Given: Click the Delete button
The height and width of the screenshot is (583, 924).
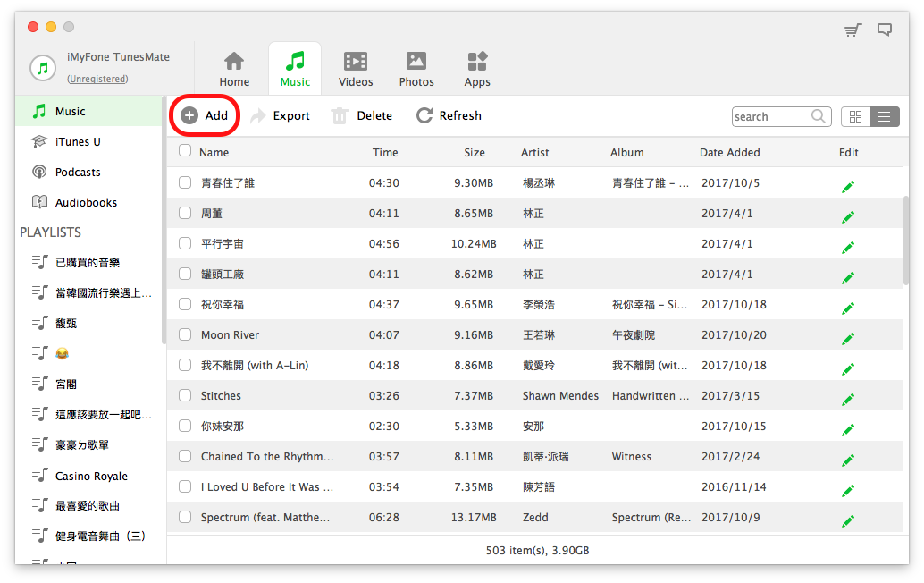Looking at the screenshot, I should (362, 115).
